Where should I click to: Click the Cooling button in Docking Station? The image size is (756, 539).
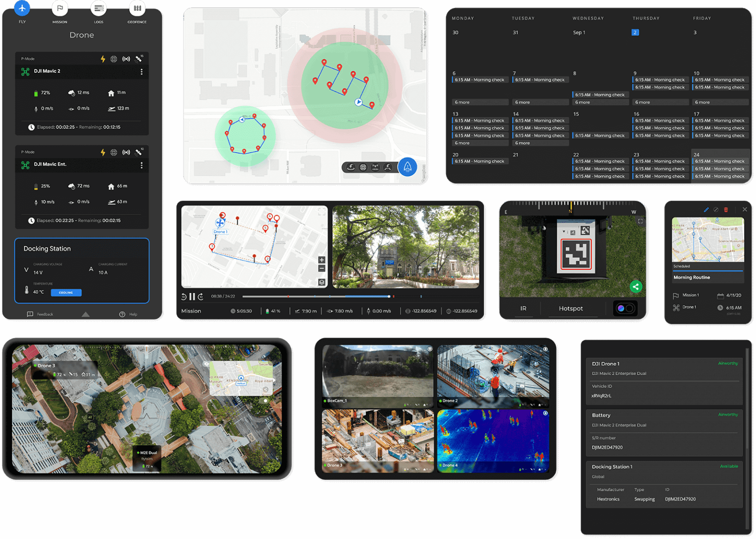click(66, 292)
